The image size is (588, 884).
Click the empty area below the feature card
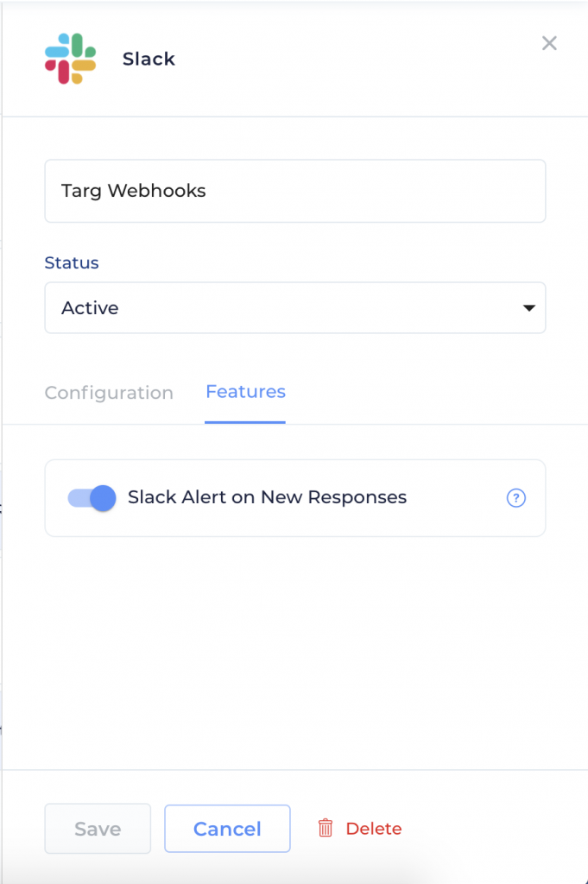tap(294, 653)
